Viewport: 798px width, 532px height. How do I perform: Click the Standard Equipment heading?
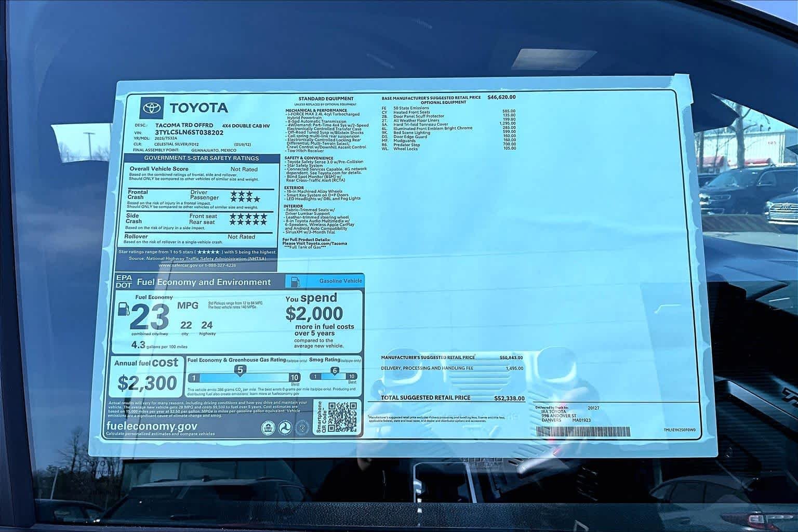[x=326, y=99]
